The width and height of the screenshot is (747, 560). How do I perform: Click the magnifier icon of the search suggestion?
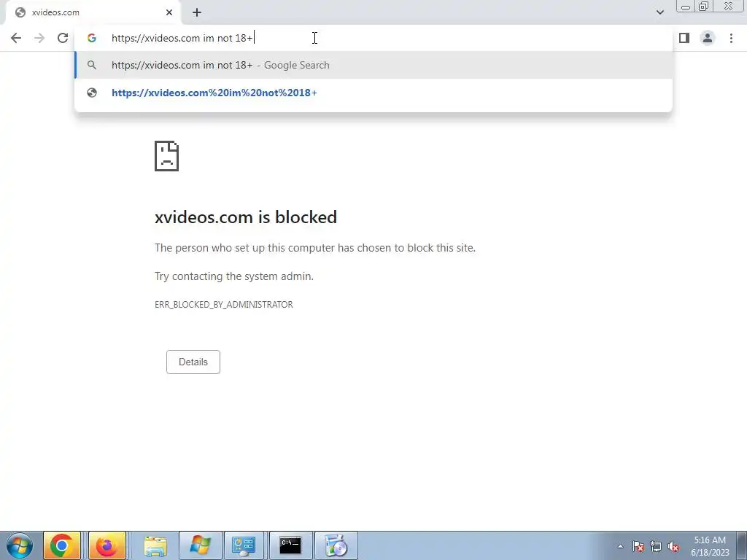coord(92,65)
